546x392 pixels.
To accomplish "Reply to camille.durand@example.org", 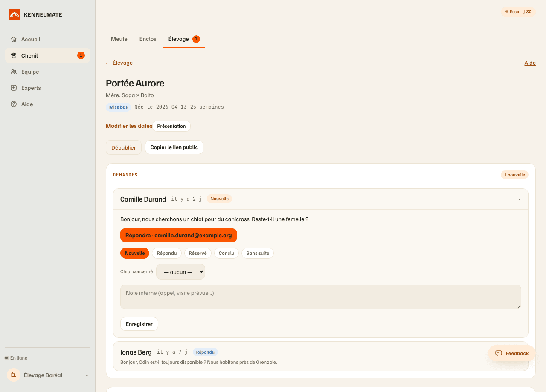I will coord(179,235).
